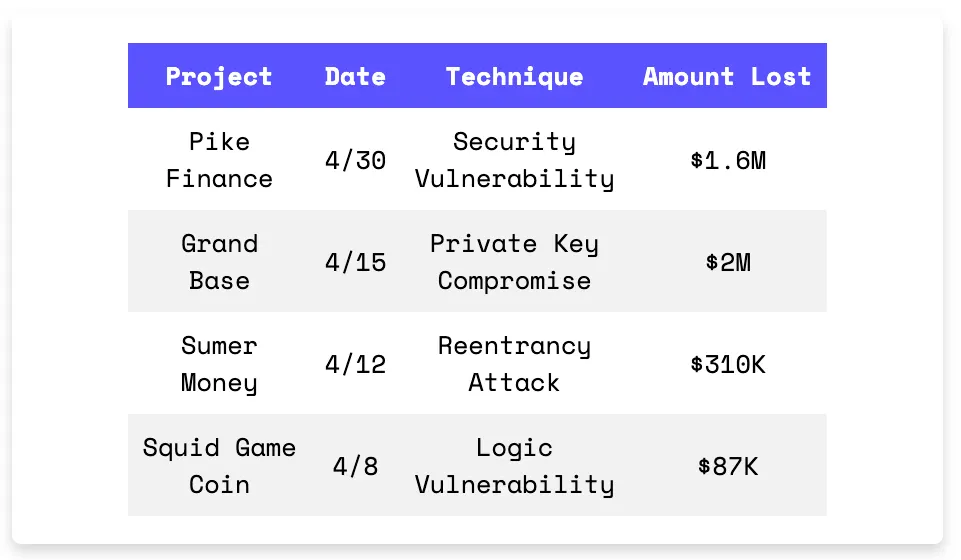Click the $310K amount cell
This screenshot has height=560, width=961.
727,365
